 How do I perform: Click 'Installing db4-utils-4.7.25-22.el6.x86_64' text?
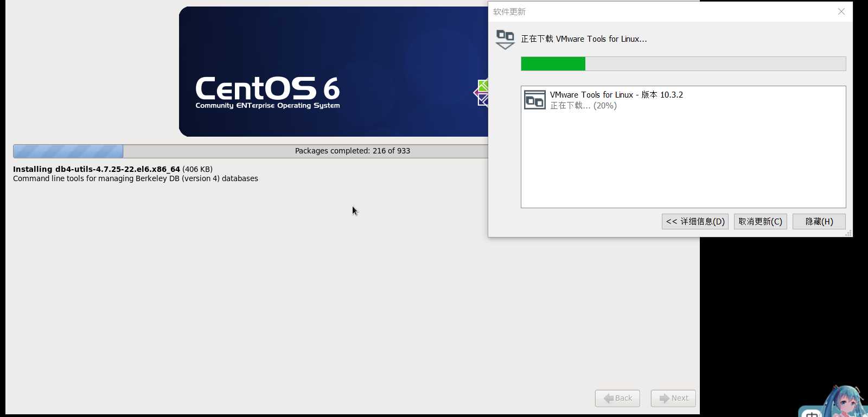coord(97,169)
